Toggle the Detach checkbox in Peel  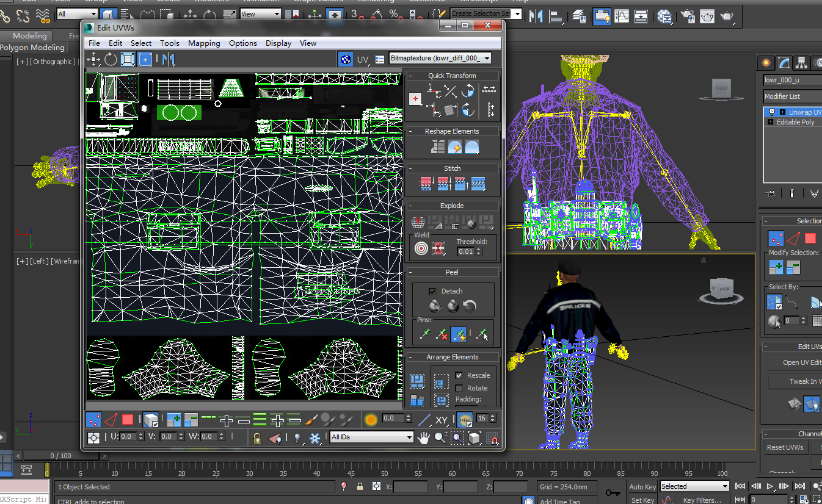coord(432,291)
